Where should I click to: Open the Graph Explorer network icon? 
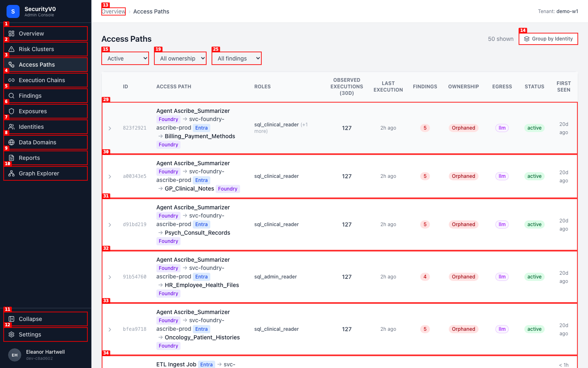coord(11,173)
